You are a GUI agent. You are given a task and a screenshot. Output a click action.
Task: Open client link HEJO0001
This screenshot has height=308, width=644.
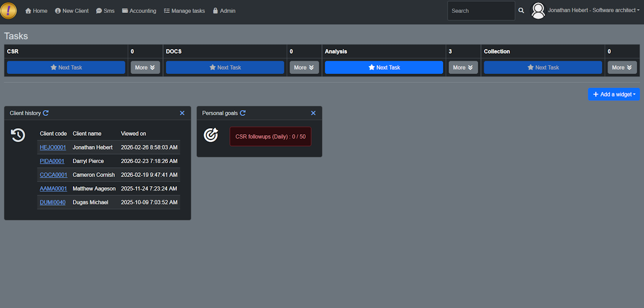pos(53,147)
